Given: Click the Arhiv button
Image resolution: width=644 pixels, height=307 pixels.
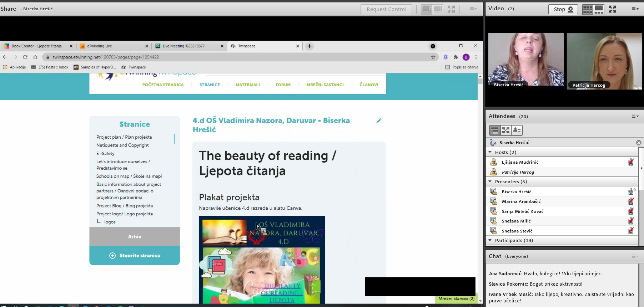Looking at the screenshot, I should click(x=135, y=236).
